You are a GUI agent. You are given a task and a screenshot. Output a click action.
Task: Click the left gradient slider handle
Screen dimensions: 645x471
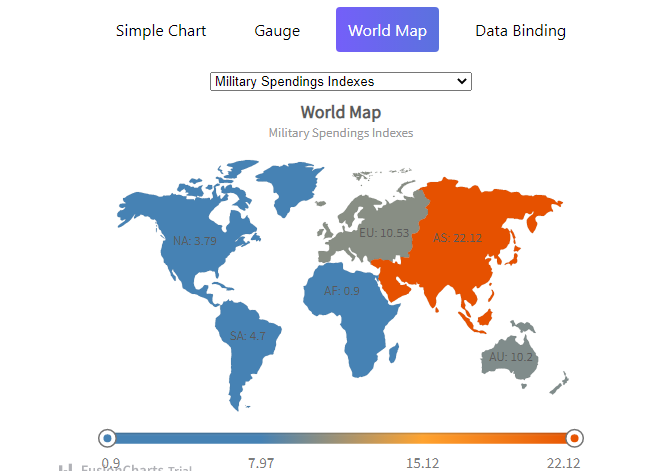coord(107,438)
